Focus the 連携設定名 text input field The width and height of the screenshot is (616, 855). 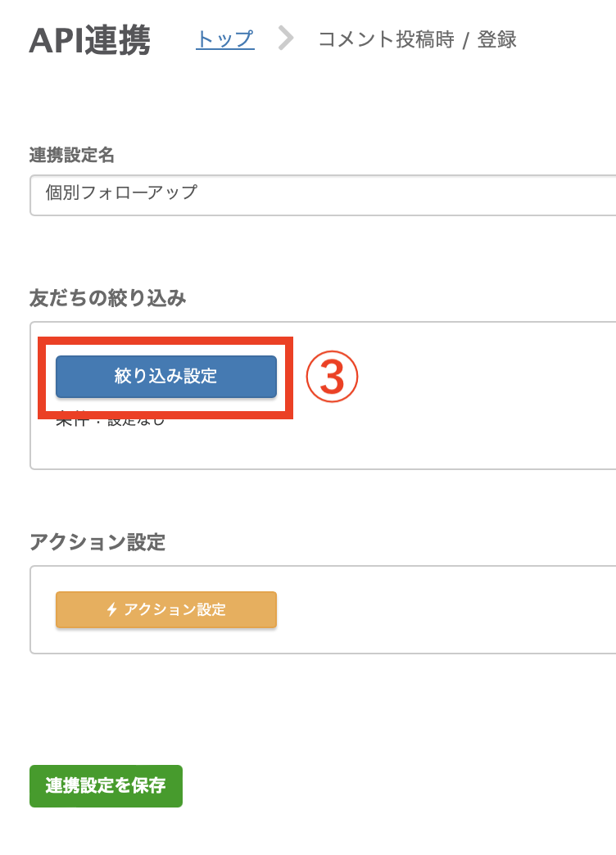pos(323,195)
